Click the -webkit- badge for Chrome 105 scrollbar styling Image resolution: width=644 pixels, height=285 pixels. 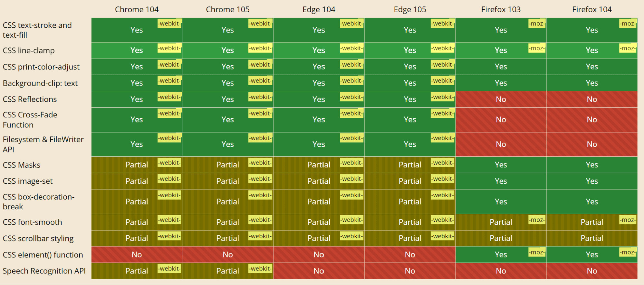[260, 236]
